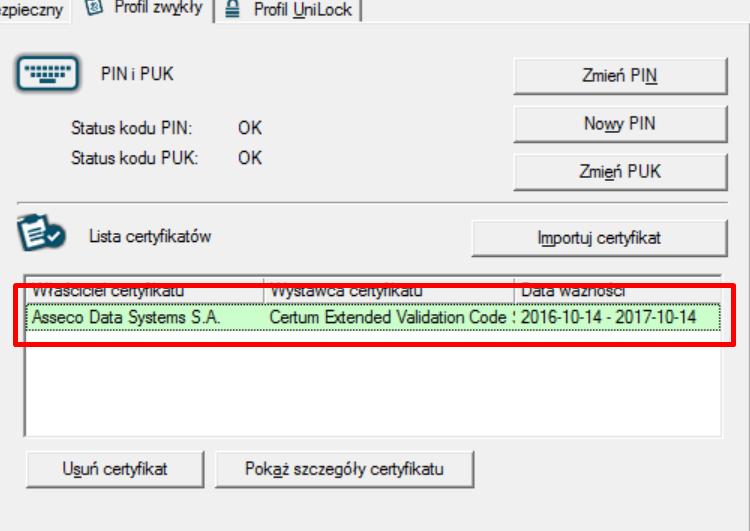Open the Profil UniLock tab
Viewport: 750px width, 531px height.
288,10
